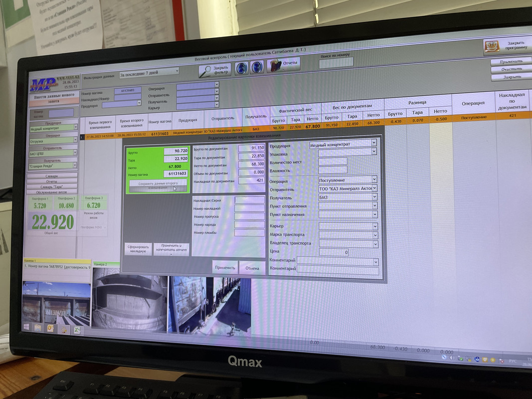Viewport: 532px width, 399px height.
Task: Open the File Explorer taskbar icon
Action: [38, 328]
